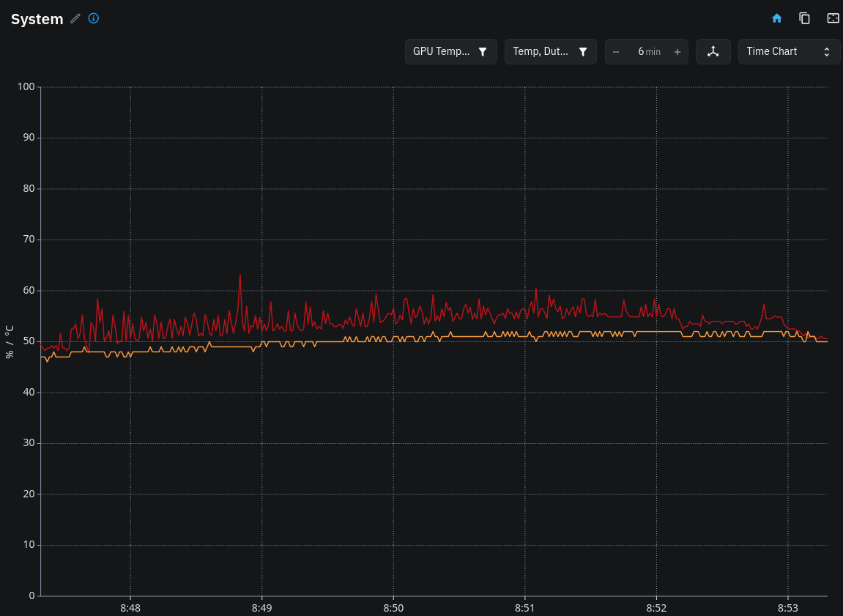Viewport: 843px width, 616px height.
Task: Click the red line's highest peak near 8:49
Action: 239,275
